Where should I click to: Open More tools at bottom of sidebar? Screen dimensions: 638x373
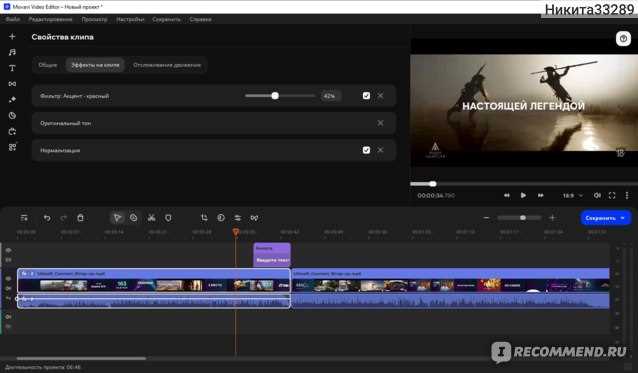(x=12, y=147)
